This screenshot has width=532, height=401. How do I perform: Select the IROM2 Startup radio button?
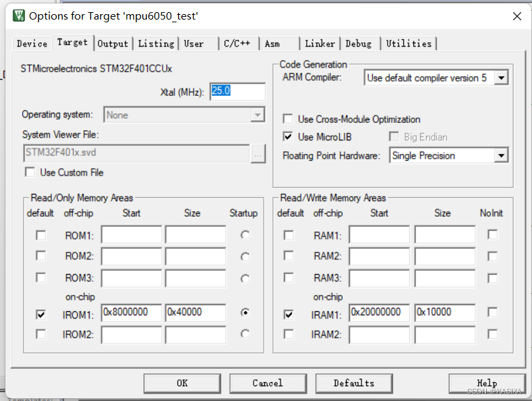click(245, 333)
